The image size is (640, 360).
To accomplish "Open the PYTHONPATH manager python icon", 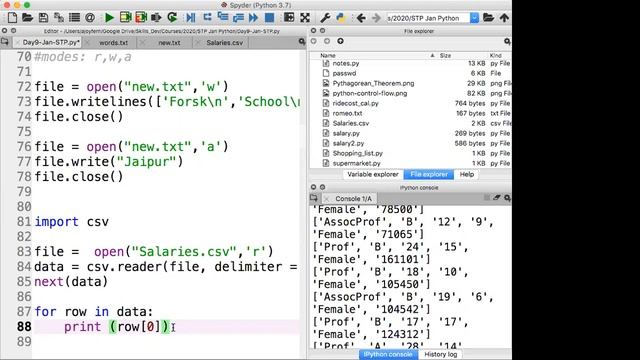I will (x=340, y=18).
